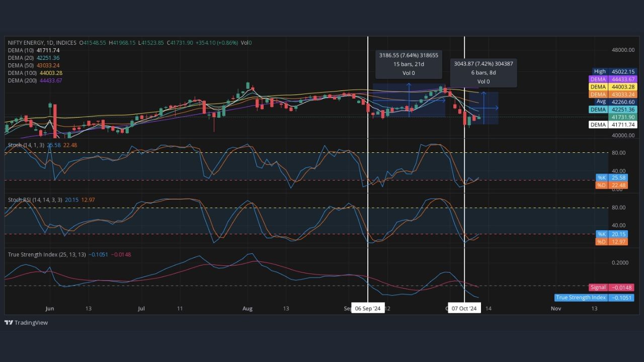Viewport: 644px width, 362px height.
Task: Click the Jul label on time axis
Action: point(141,308)
